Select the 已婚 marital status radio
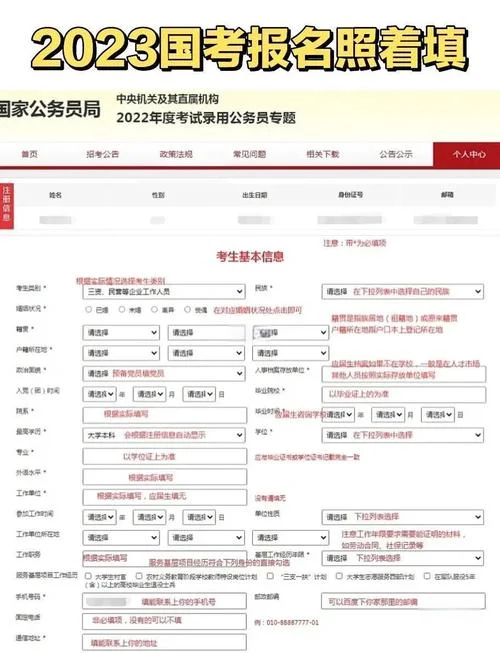Screen dimensions: 500x653 [x=88, y=309]
